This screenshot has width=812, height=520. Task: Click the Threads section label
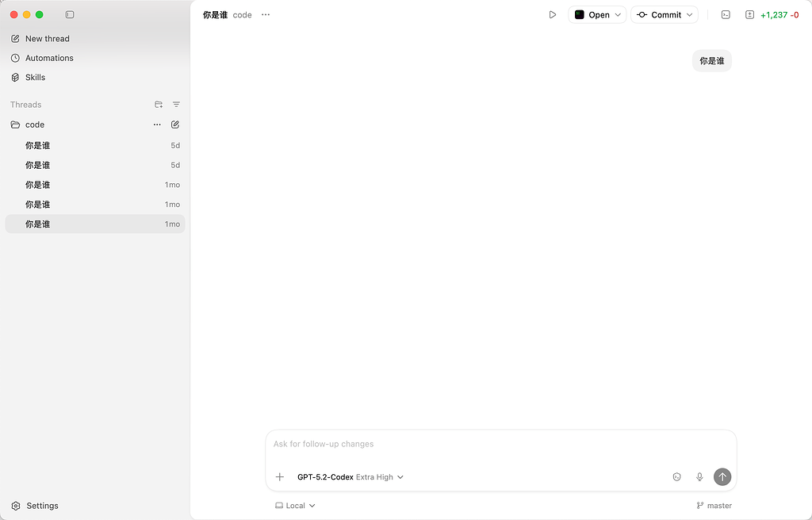tap(26, 105)
